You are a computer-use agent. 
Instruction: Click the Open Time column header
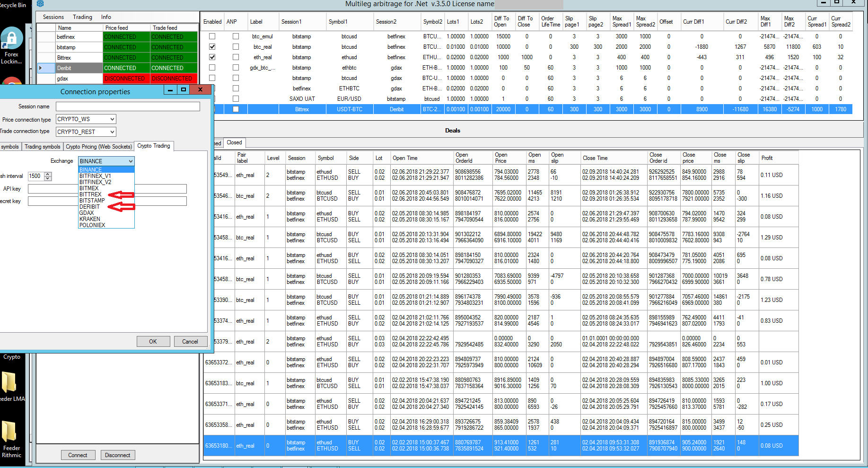coord(422,158)
